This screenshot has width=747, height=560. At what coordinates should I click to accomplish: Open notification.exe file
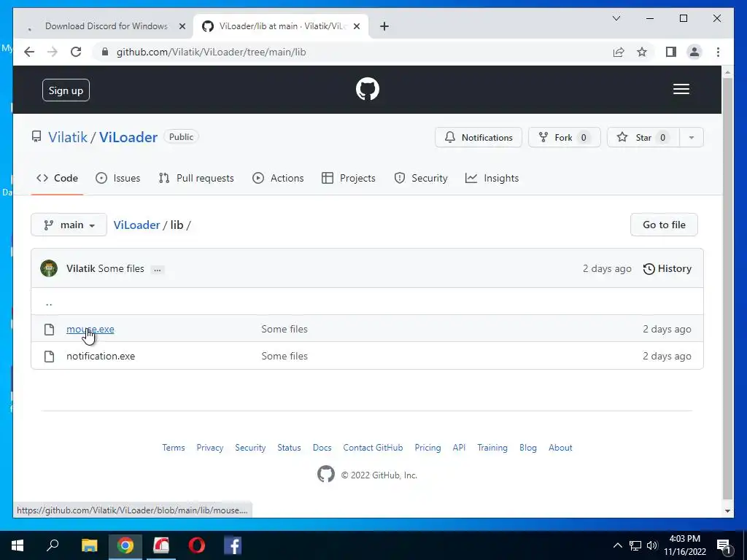click(101, 356)
